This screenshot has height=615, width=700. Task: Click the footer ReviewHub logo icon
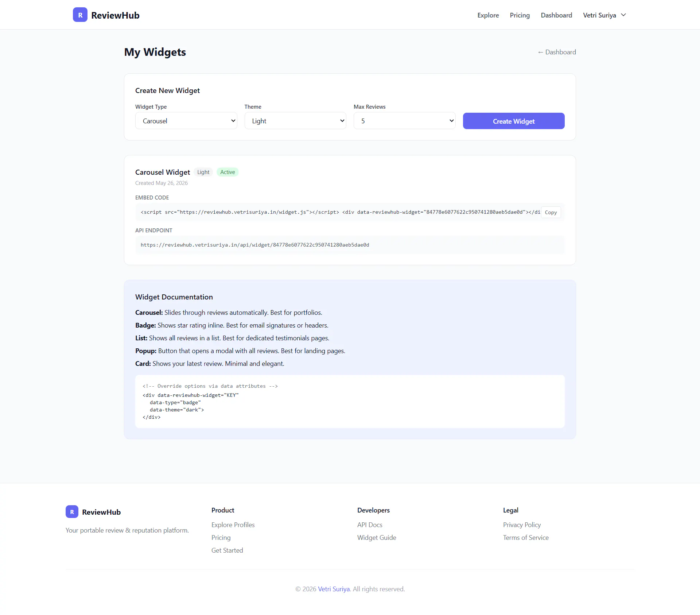coord(72,511)
